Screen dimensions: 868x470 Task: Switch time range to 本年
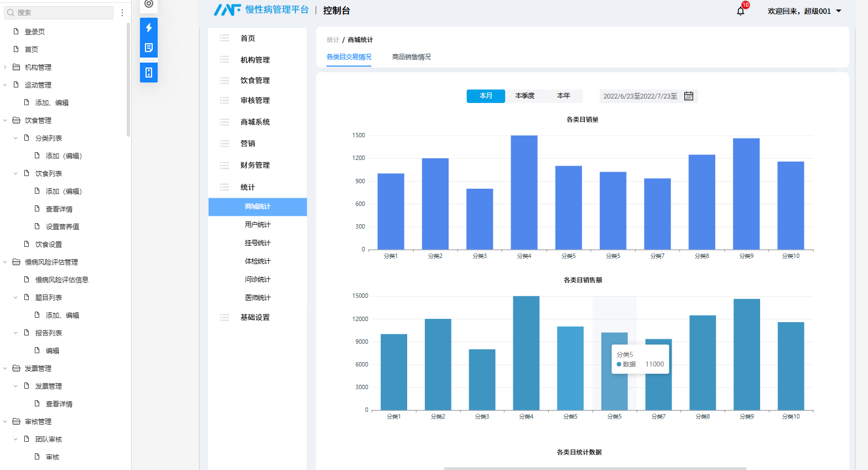pyautogui.click(x=563, y=96)
